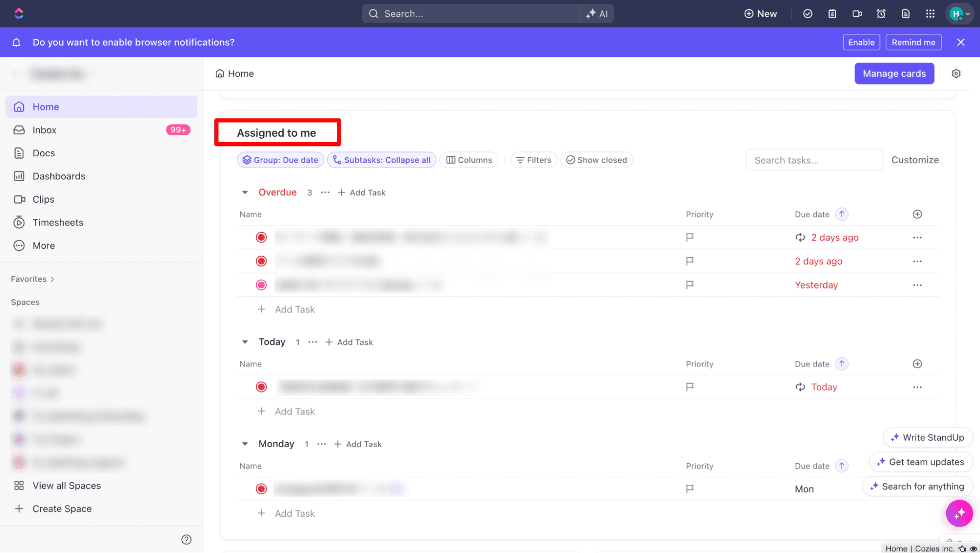The width and height of the screenshot is (980, 553).
Task: Open the apps grid icon
Action: (x=930, y=14)
